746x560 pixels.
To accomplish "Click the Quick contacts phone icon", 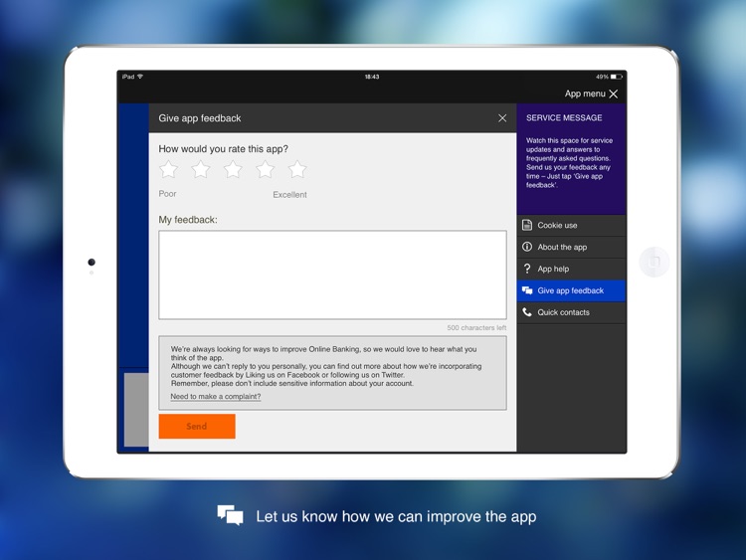I will coord(527,312).
